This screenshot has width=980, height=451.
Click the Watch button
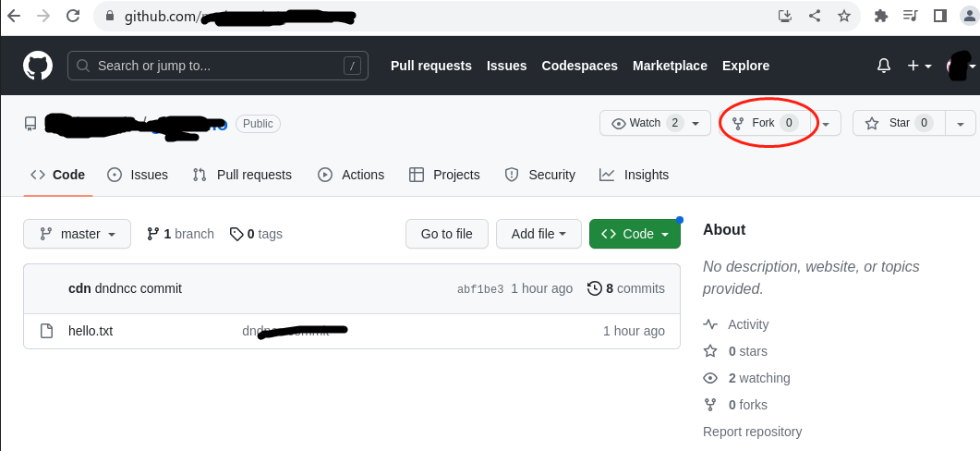pyautogui.click(x=655, y=123)
